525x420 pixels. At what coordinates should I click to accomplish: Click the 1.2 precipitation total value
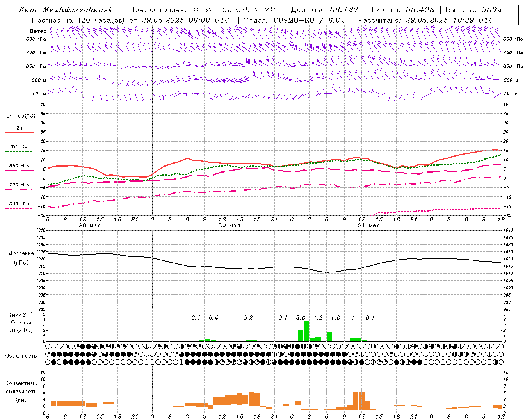pyautogui.click(x=318, y=317)
